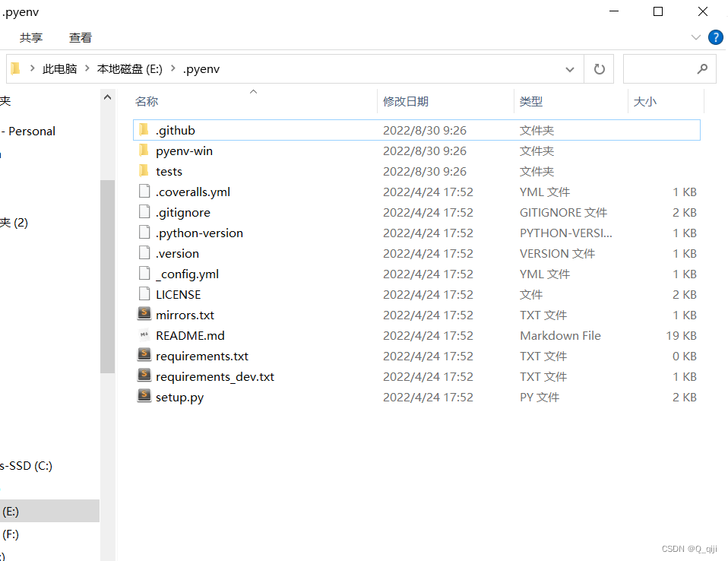This screenshot has width=728, height=561.
Task: Collapse the ribbon using the chevron
Action: coord(696,37)
